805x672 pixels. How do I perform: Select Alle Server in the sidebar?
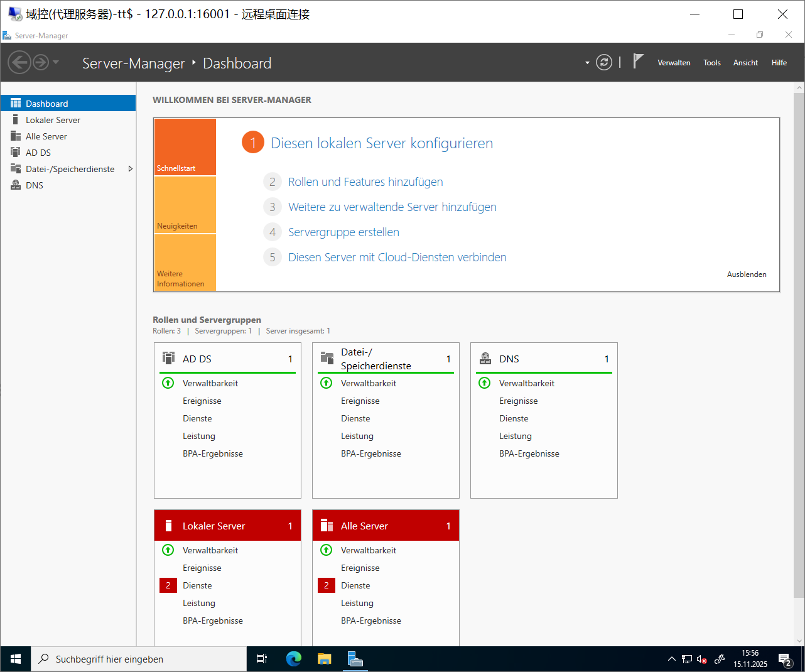(x=68, y=136)
